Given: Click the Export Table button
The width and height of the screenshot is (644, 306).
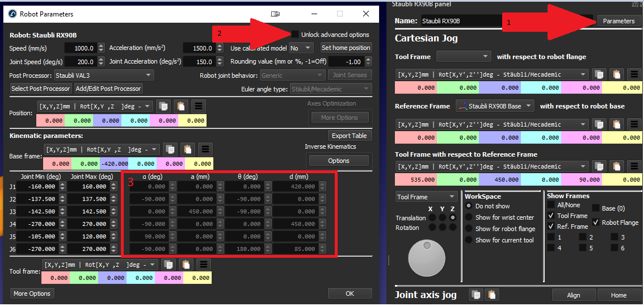Looking at the screenshot, I should [349, 136].
